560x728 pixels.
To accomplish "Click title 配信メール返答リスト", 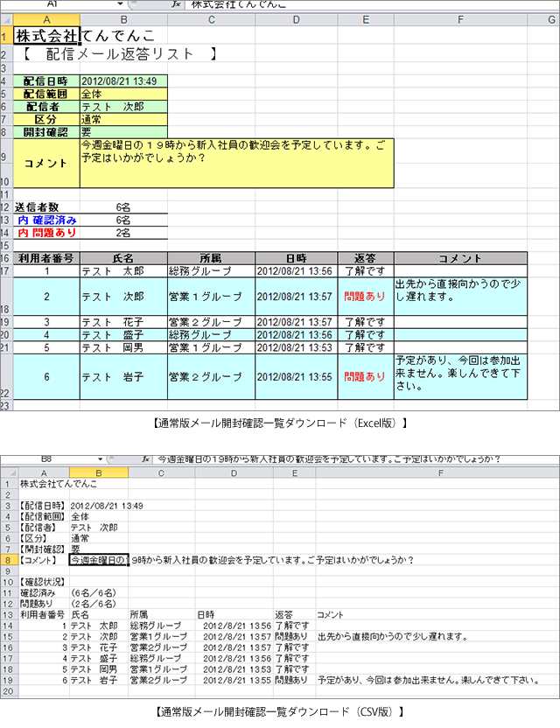I will tap(120, 54).
